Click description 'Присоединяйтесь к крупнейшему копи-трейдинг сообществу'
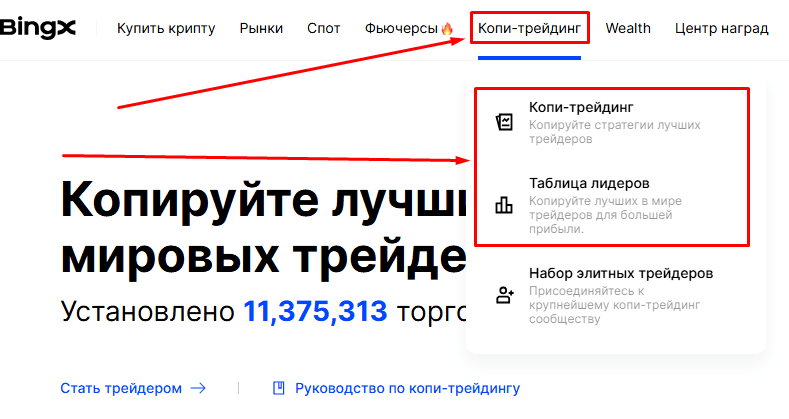This screenshot has width=789, height=419. coord(614,305)
